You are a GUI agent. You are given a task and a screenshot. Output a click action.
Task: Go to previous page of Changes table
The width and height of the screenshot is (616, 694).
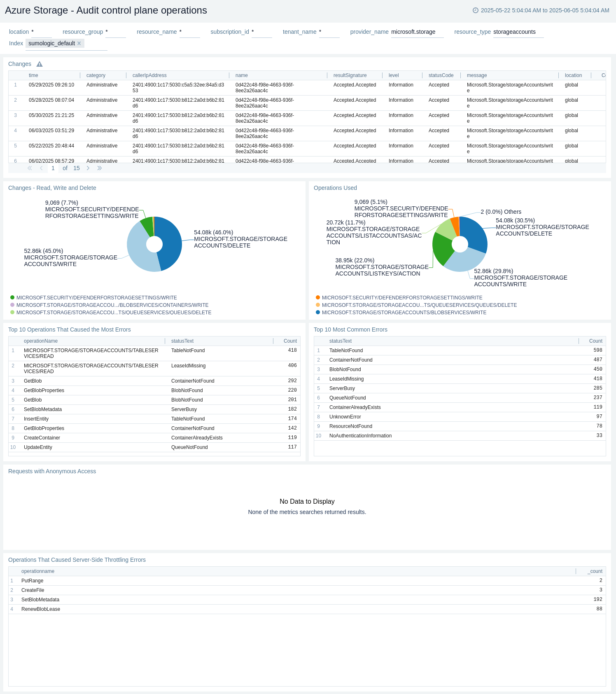click(x=41, y=168)
